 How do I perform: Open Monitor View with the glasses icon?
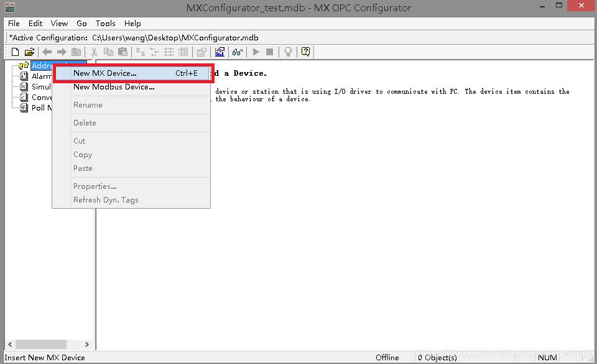[238, 52]
